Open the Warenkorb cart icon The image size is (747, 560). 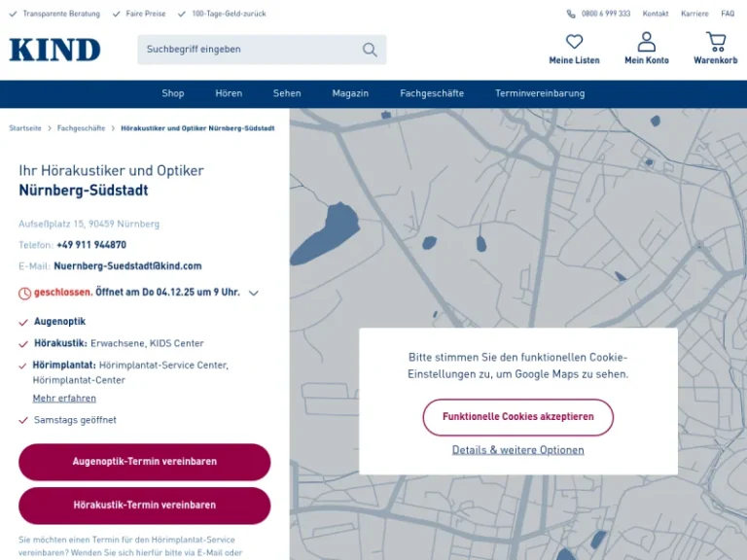[x=716, y=42]
